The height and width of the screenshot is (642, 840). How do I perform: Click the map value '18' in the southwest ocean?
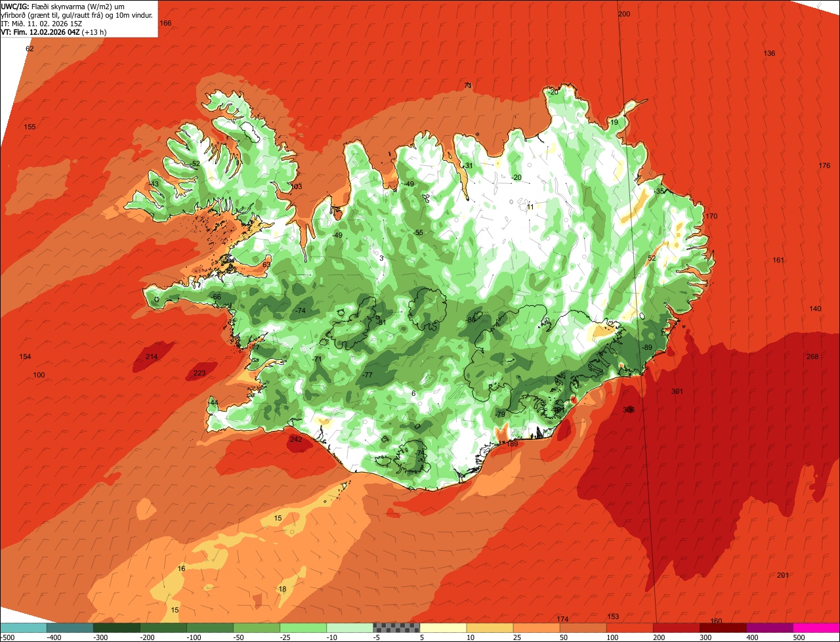tap(283, 589)
